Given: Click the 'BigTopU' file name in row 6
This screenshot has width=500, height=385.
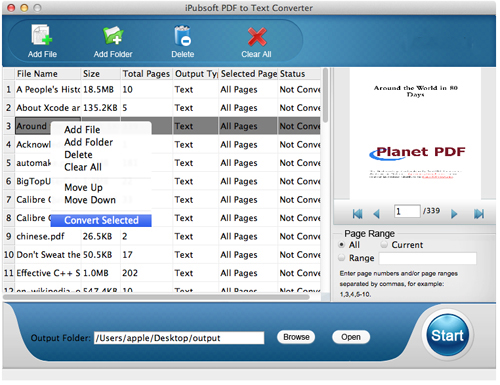Looking at the screenshot, I should [x=33, y=181].
